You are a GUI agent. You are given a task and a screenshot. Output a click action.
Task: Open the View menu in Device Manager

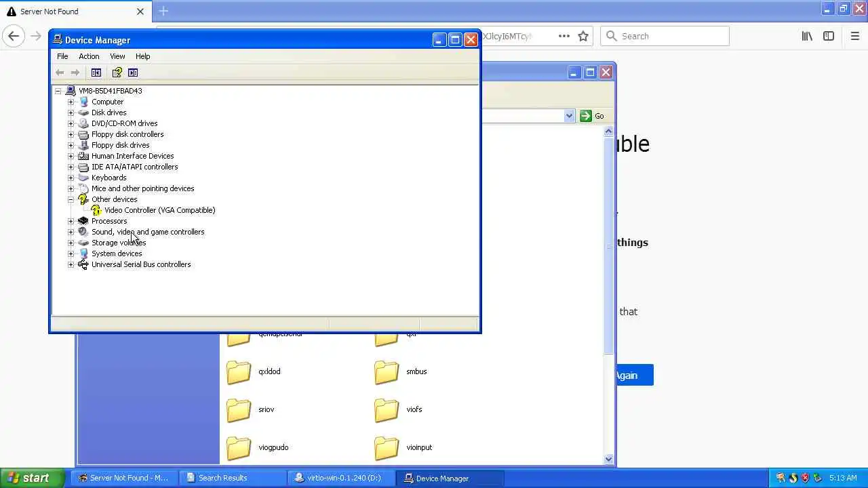tap(117, 56)
